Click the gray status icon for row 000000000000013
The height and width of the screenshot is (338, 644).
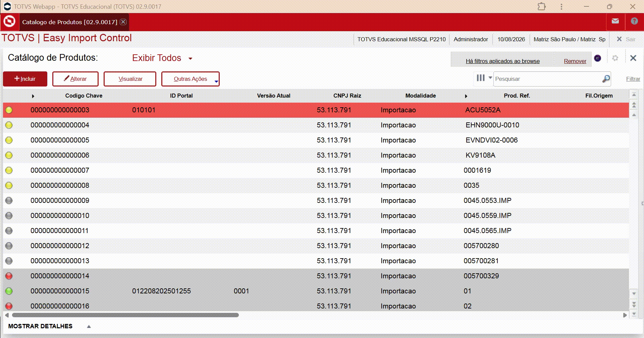pos(9,261)
